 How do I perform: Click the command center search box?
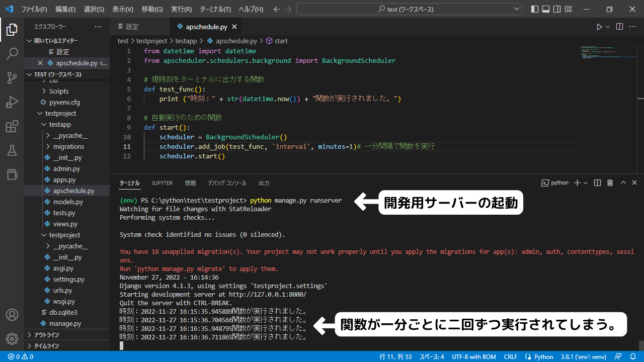pyautogui.click(x=409, y=9)
